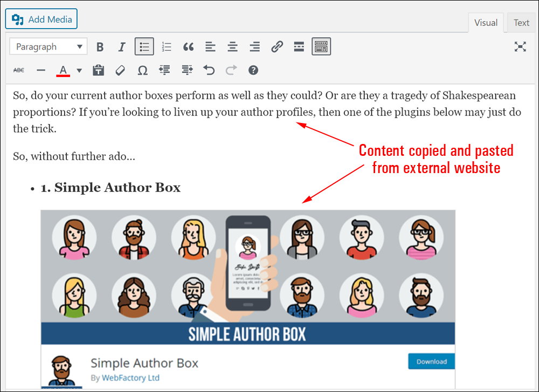Open keyboard shortcuts help icon
539x392 pixels.
click(253, 70)
